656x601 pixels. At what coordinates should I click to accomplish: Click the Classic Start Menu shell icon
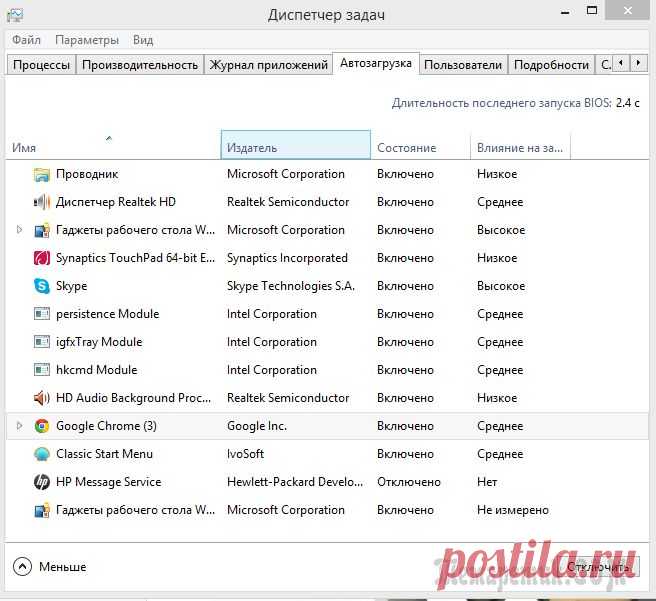42,454
